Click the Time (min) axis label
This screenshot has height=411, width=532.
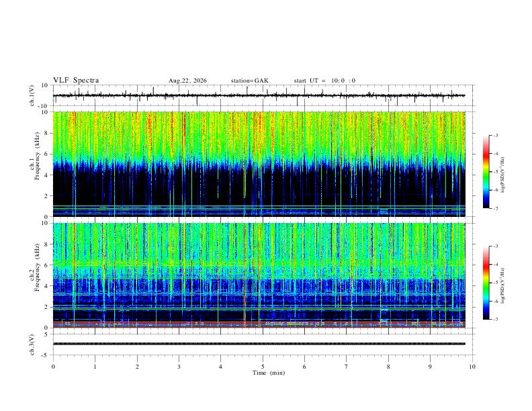pyautogui.click(x=269, y=373)
